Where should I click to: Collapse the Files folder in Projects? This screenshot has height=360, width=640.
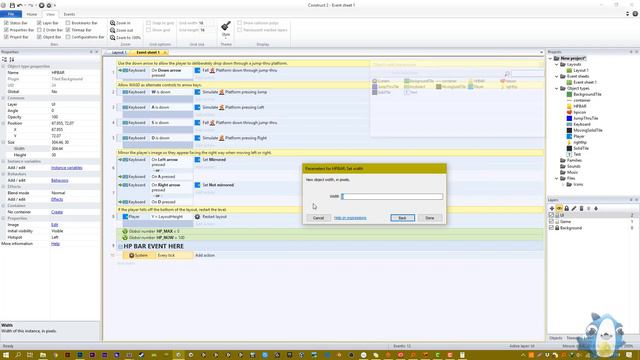pyautogui.click(x=557, y=178)
